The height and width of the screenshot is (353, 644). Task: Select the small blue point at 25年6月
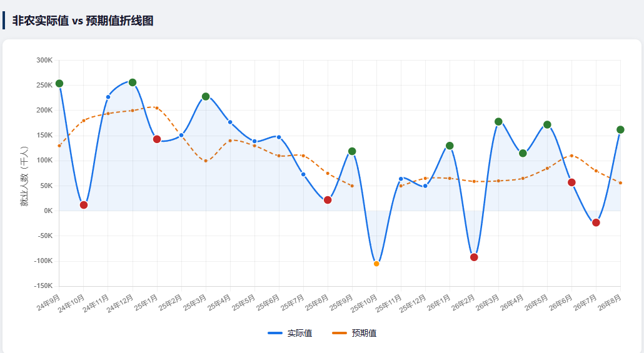tap(279, 137)
